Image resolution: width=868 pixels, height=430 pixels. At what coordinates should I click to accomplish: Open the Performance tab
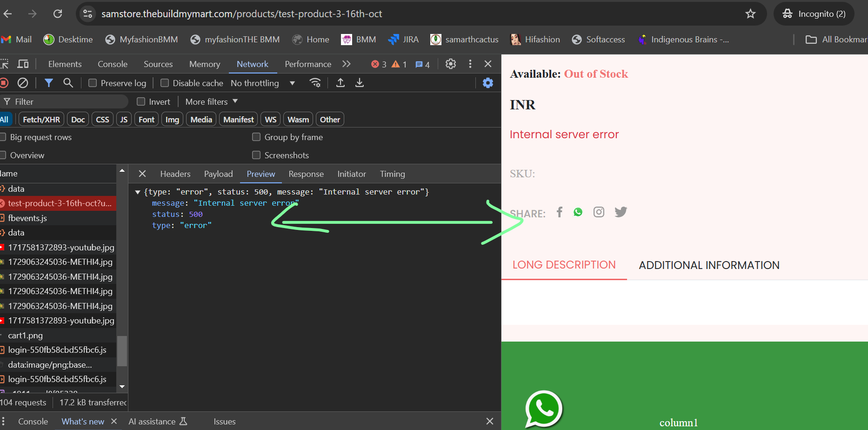(x=308, y=64)
